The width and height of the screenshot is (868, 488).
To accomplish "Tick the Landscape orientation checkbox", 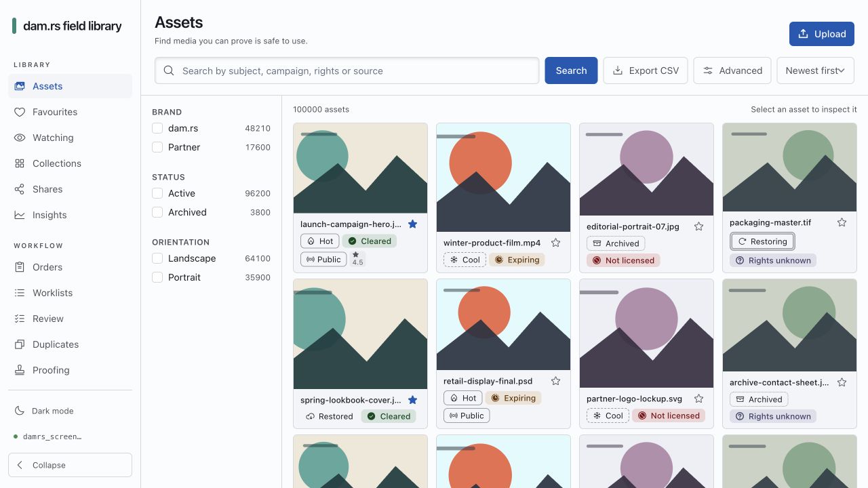I will [157, 258].
